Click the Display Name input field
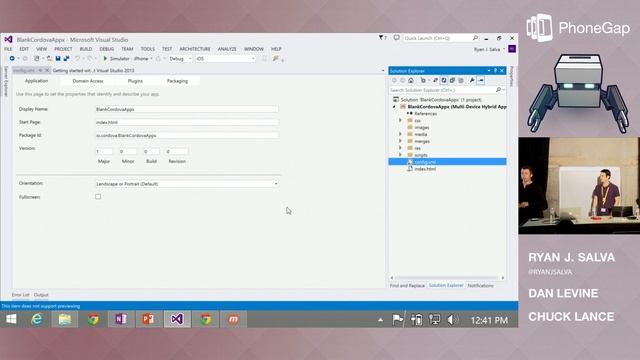The height and width of the screenshot is (360, 640). click(x=187, y=109)
